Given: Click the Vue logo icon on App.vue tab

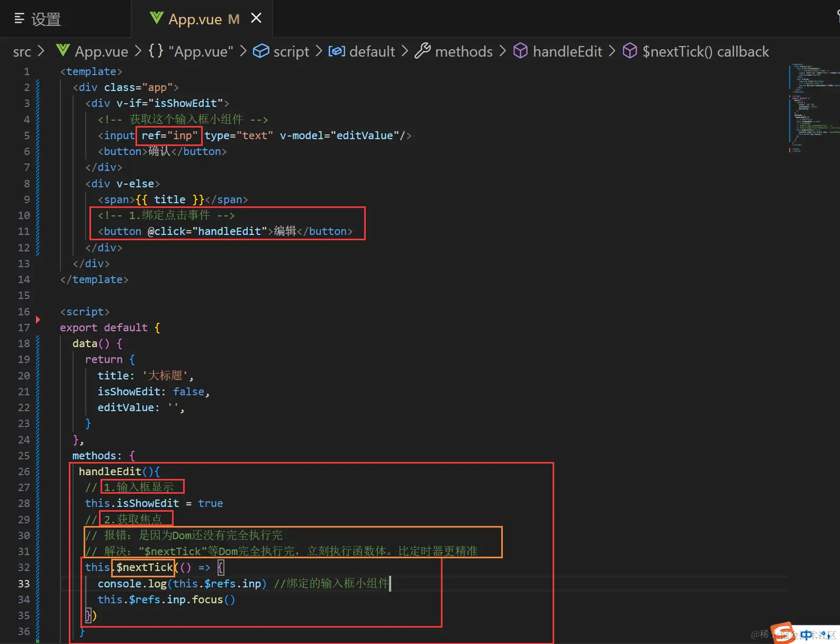Looking at the screenshot, I should [x=156, y=19].
